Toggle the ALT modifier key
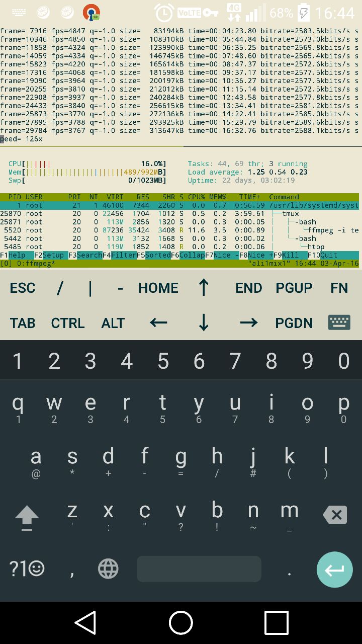Viewport: 362px width, 644px height. pos(113,323)
